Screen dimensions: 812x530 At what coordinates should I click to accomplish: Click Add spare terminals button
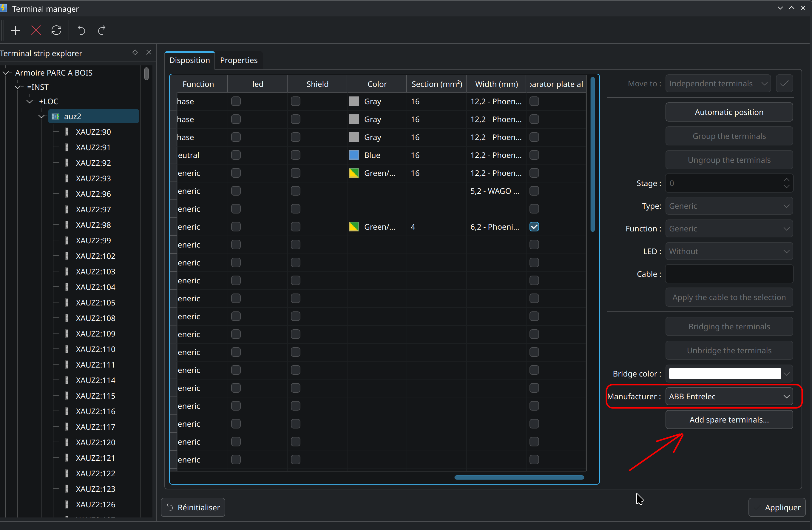729,420
